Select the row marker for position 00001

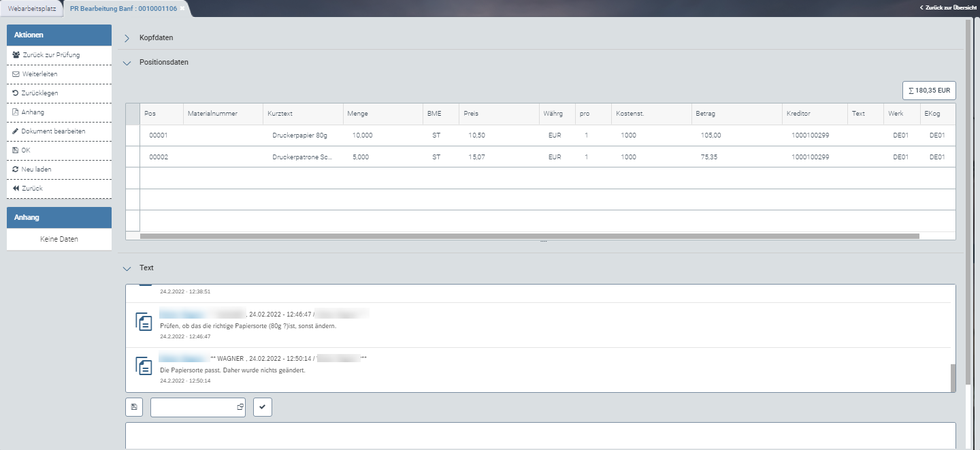pos(133,135)
